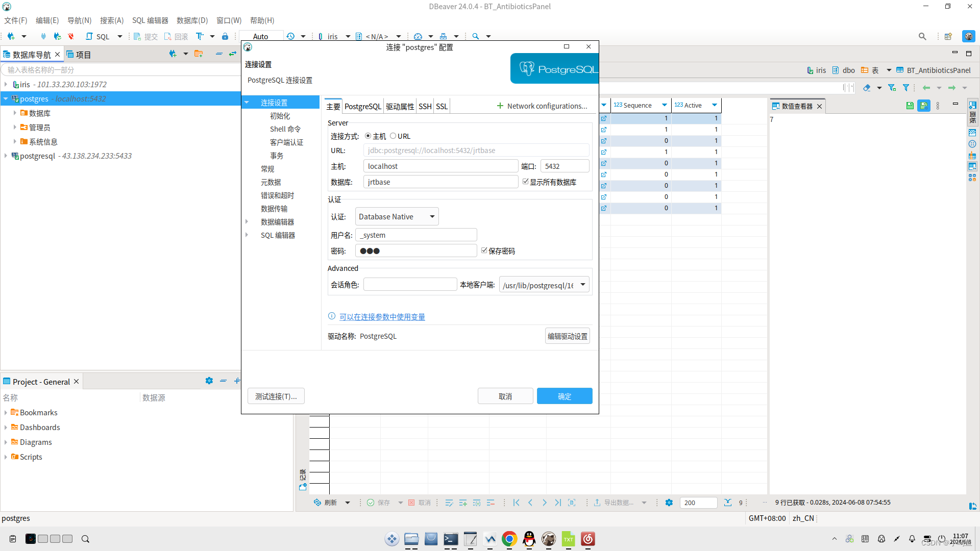This screenshot has width=980, height=551.
Task: Click the 用户名 _system field
Action: point(416,235)
